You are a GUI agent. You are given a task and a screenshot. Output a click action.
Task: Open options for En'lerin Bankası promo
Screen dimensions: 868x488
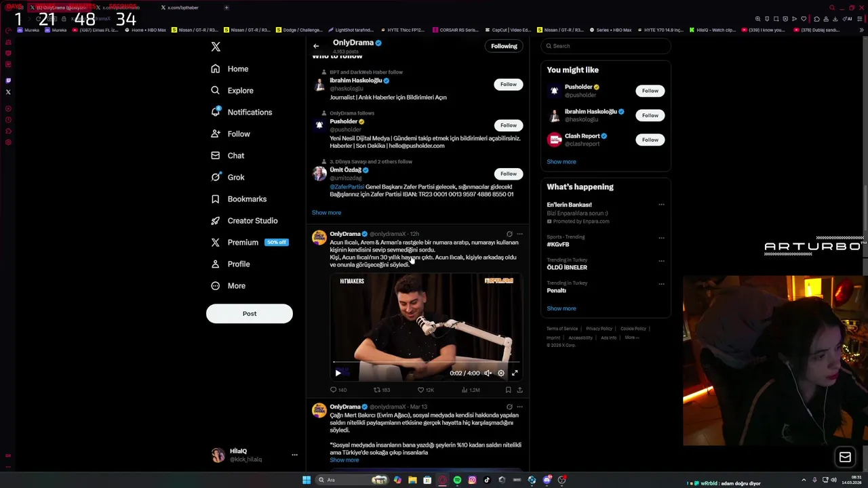click(x=661, y=205)
